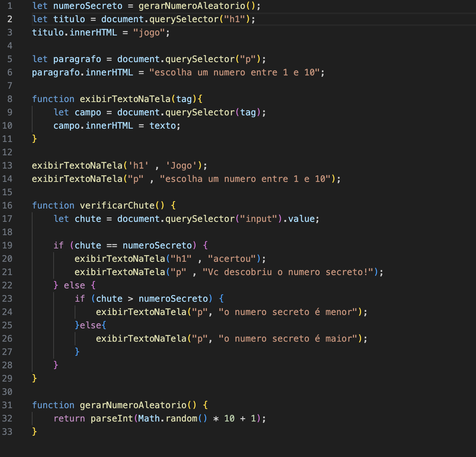
Task: Click exibirTextoNaTela call on line 14
Action: click(x=77, y=179)
